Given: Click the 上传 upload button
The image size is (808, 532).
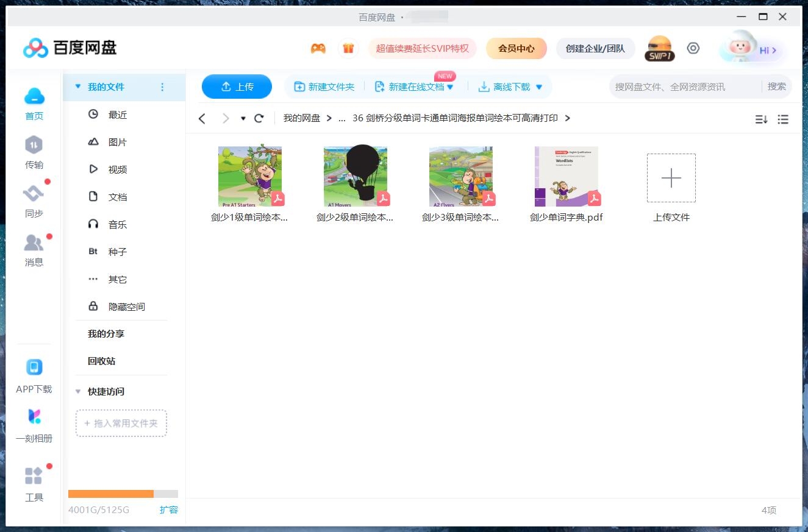Looking at the screenshot, I should pyautogui.click(x=237, y=87).
